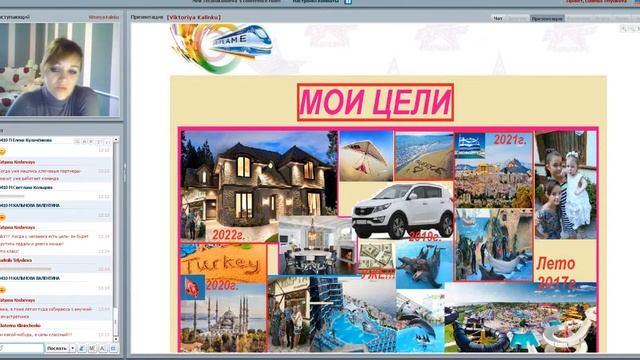Click the last icon in the chat toolbar
The image size is (640, 360).
coord(113,348)
